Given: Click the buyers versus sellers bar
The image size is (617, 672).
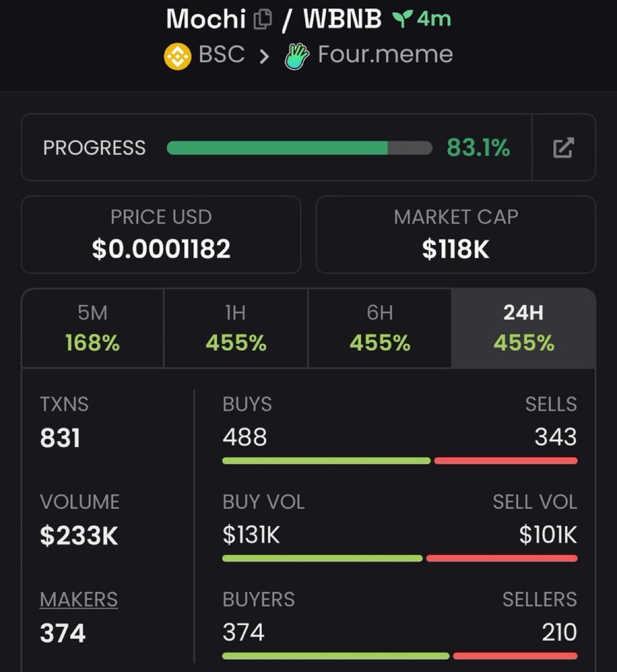Looking at the screenshot, I should (x=400, y=656).
